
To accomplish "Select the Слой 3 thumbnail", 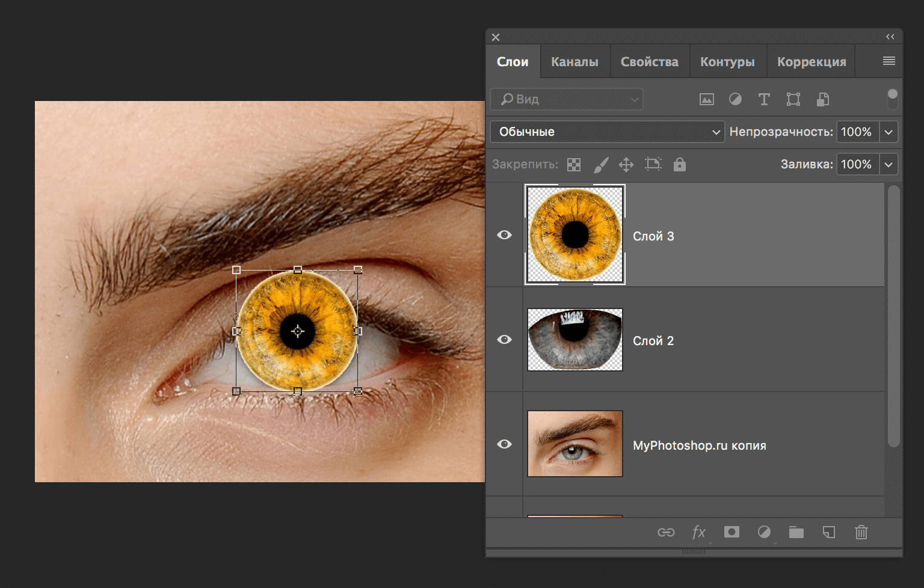I will [574, 234].
